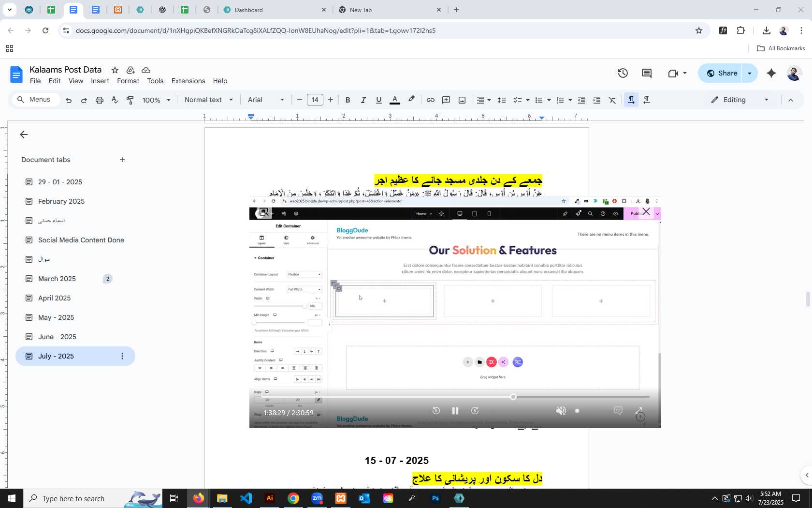Open the Edit menu

pos(55,81)
